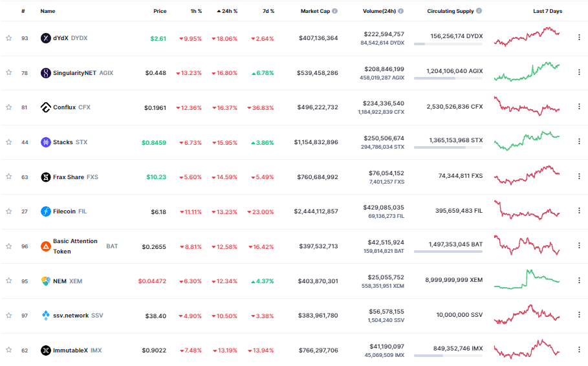The width and height of the screenshot is (588, 366).
Task: Open more options menu for ssv.network
Action: click(x=579, y=315)
